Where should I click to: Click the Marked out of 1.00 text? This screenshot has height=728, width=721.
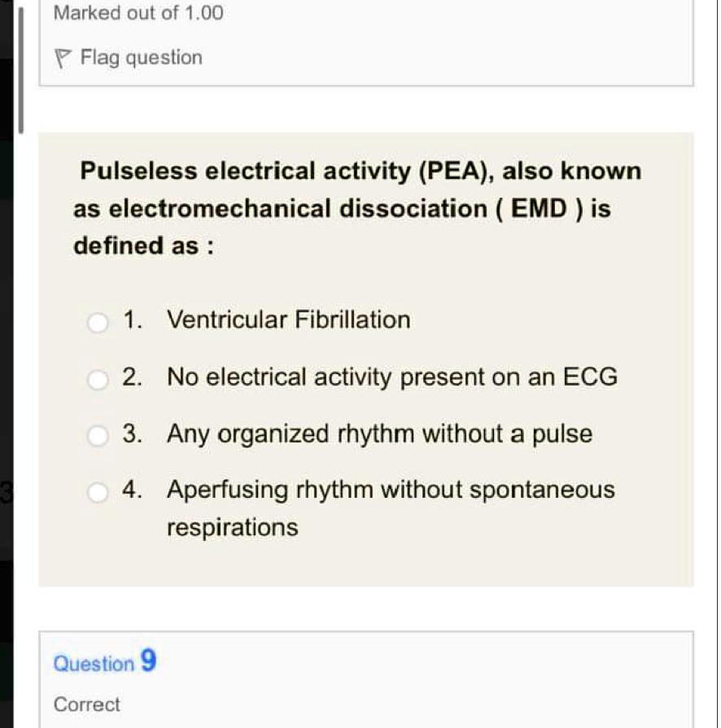coord(137,13)
